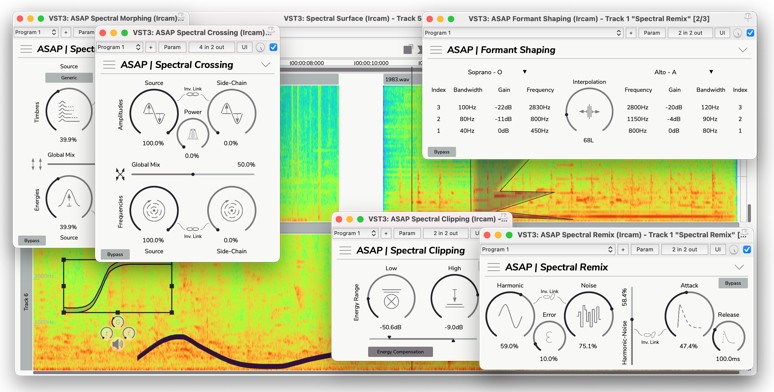
Task: Click the Error knob in Spectral Remix
Action: [549, 337]
